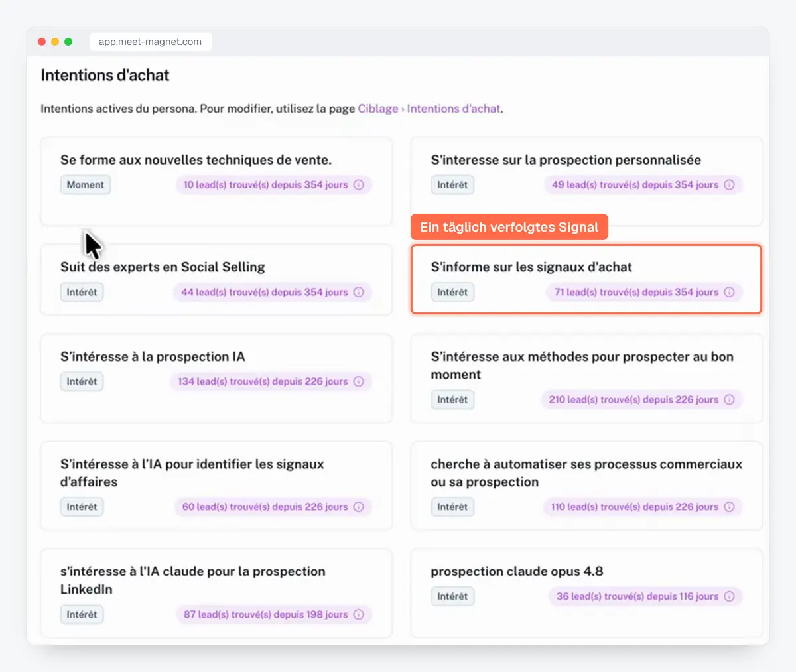Click the red close window dot
The image size is (796, 672).
click(42, 42)
